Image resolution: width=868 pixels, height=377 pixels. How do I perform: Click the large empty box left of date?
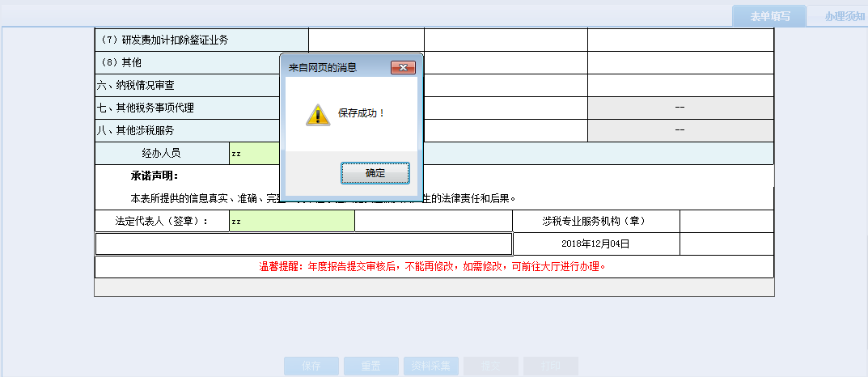(x=303, y=244)
